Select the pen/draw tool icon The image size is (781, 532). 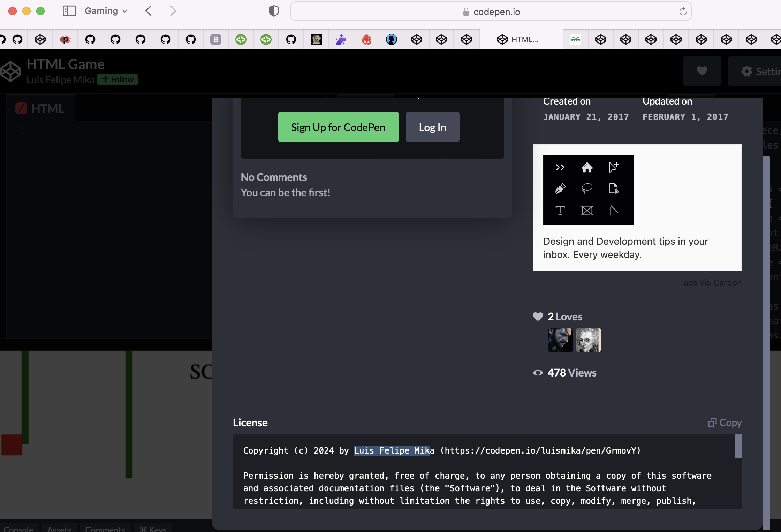pos(560,189)
